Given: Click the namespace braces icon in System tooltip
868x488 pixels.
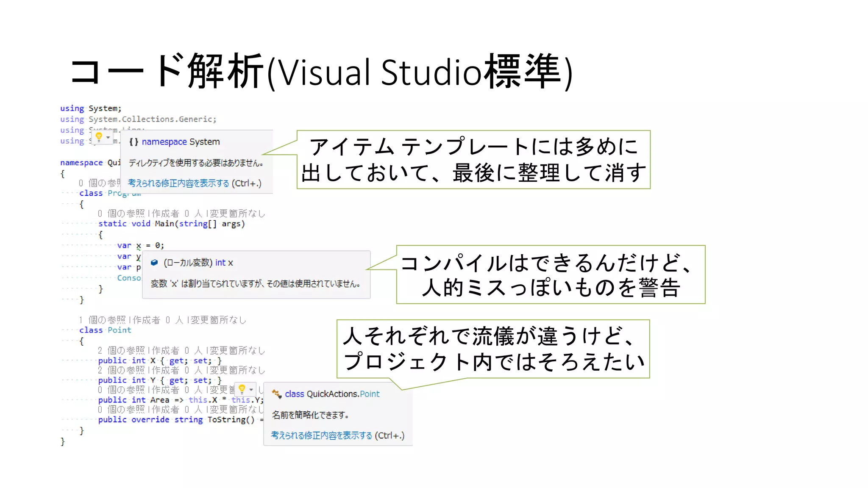Looking at the screenshot, I should (x=134, y=142).
